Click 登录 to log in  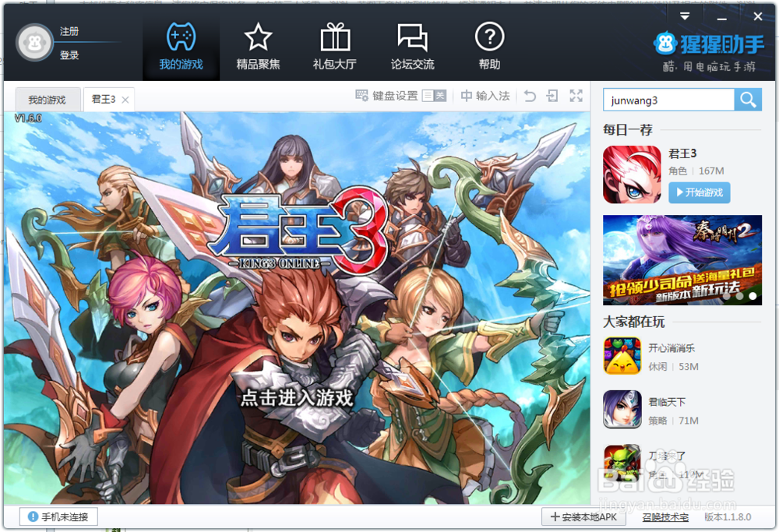point(69,55)
